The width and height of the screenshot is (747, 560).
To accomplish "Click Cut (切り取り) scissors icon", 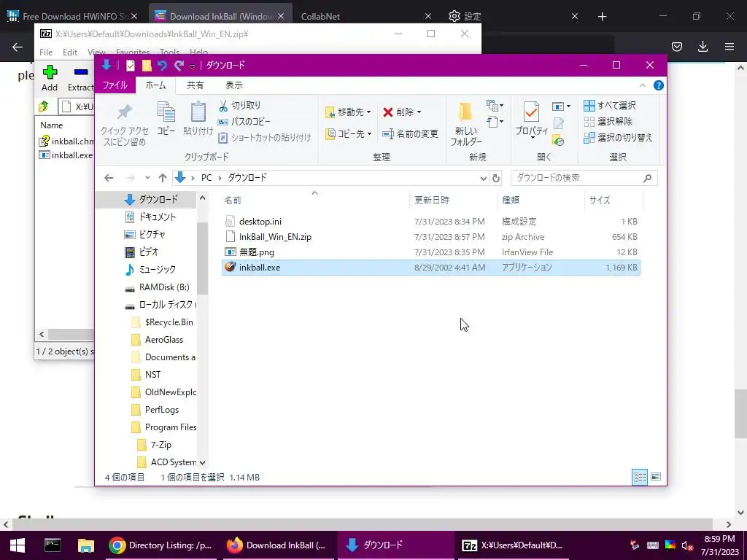I will click(x=223, y=106).
